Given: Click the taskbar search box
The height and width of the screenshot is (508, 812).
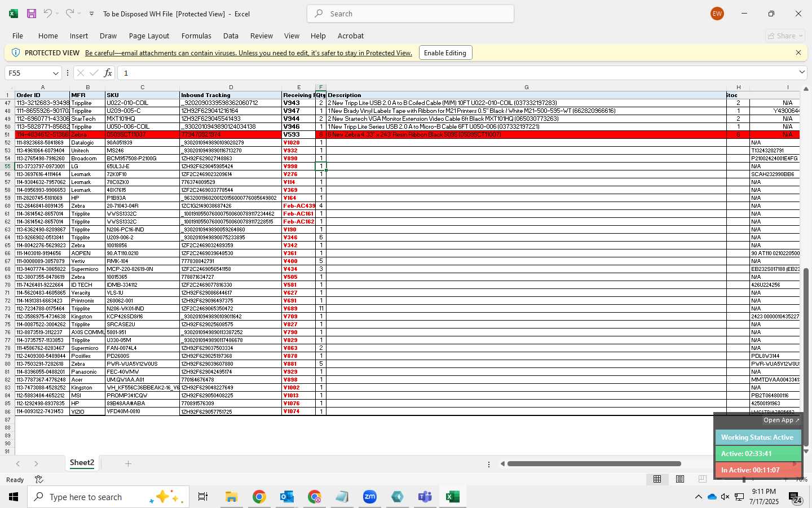Looking at the screenshot, I should tap(108, 497).
